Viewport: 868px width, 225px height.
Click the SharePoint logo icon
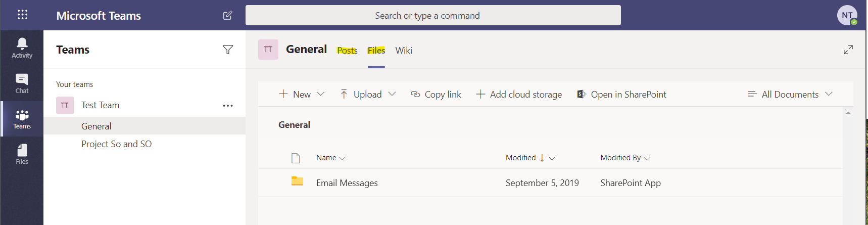(581, 94)
